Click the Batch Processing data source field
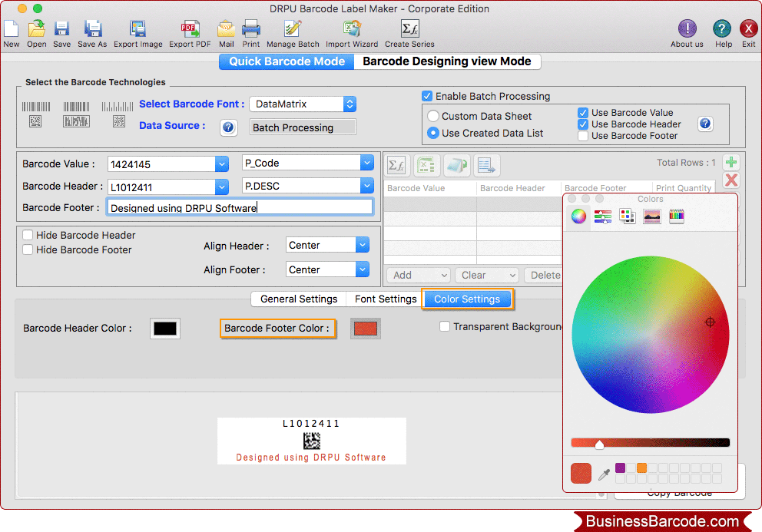Image resolution: width=762 pixels, height=532 pixels. click(303, 127)
